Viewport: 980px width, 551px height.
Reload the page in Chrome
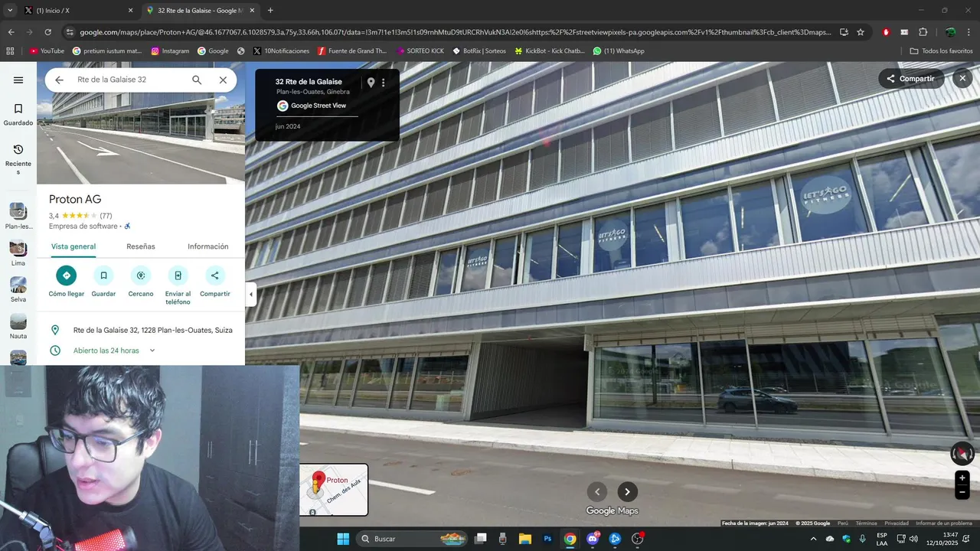48,32
